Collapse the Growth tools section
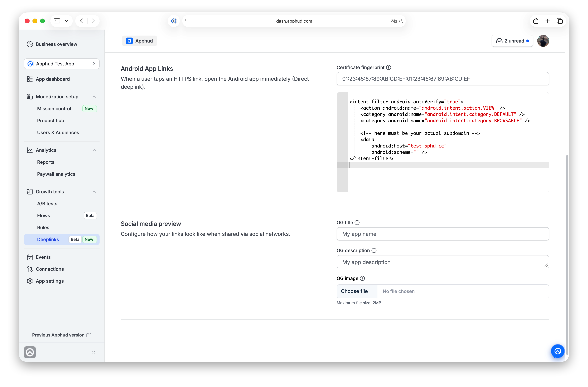The height and width of the screenshot is (387, 588). pyautogui.click(x=94, y=192)
